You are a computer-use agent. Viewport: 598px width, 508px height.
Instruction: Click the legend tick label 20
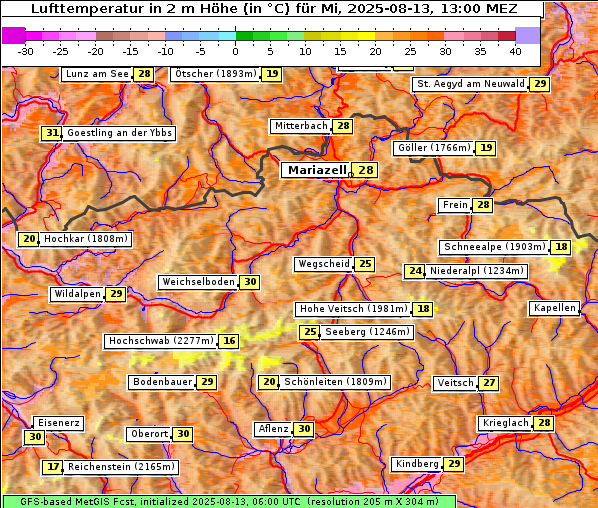(375, 52)
